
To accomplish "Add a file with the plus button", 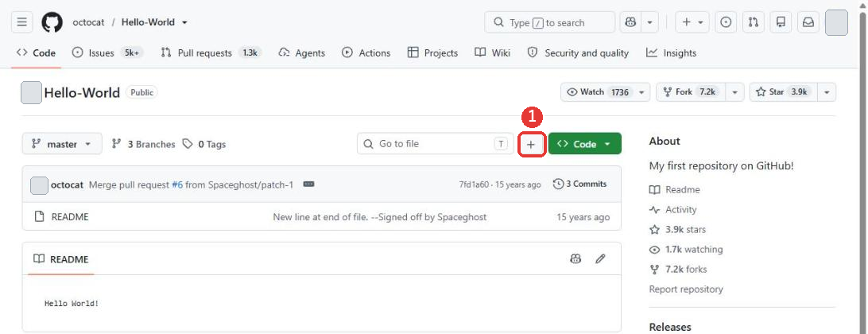I will (531, 144).
